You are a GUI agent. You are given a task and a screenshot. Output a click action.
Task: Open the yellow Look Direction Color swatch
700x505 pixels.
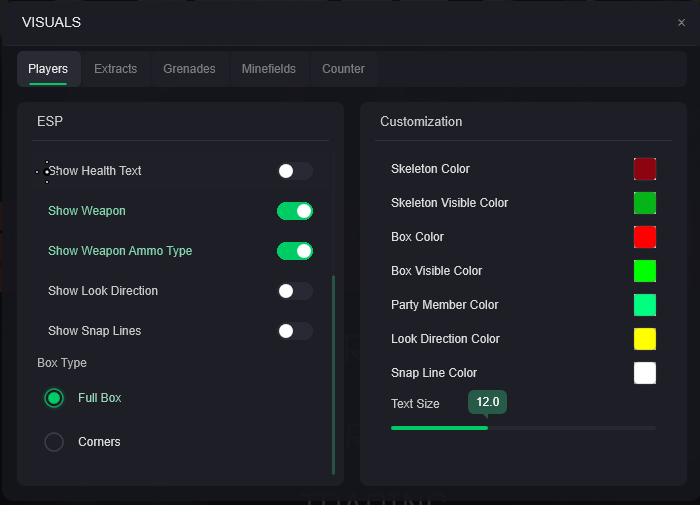click(x=645, y=339)
